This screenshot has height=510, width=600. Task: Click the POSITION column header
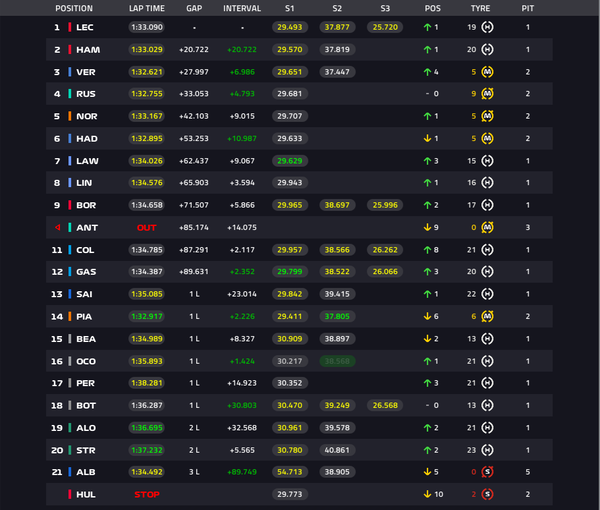coord(74,8)
